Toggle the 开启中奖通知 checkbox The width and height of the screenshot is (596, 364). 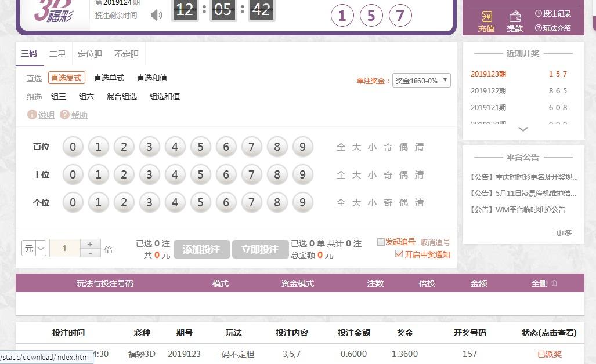tap(399, 254)
